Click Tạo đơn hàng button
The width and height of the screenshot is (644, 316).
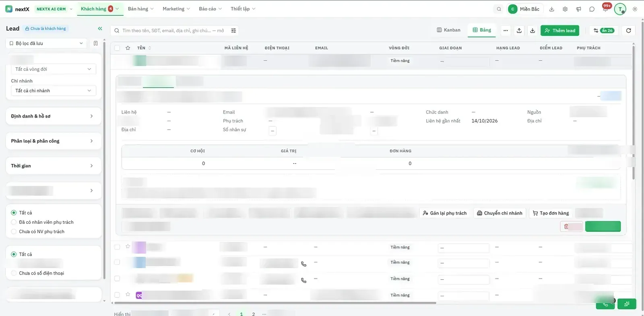pos(551,213)
